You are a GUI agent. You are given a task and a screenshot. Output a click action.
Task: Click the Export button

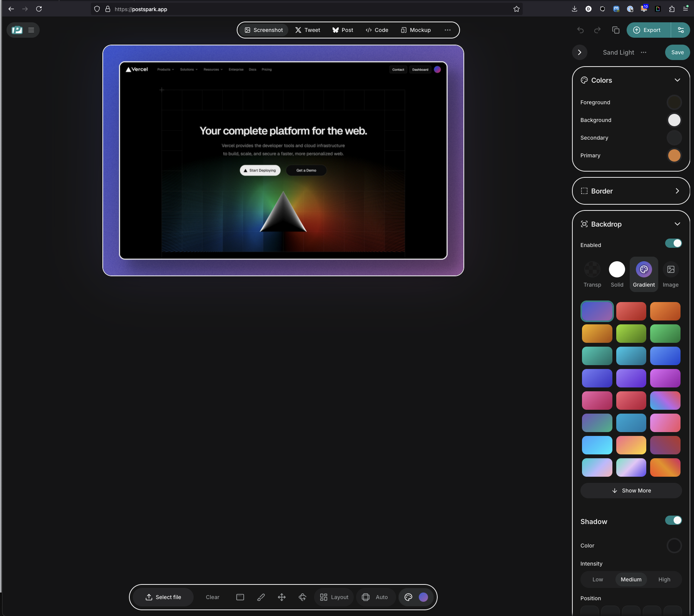[x=648, y=30]
